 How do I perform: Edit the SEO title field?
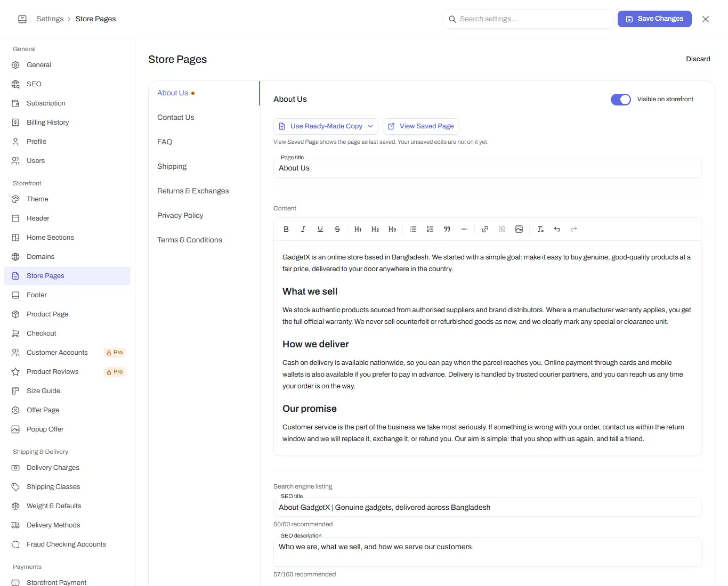487,508
